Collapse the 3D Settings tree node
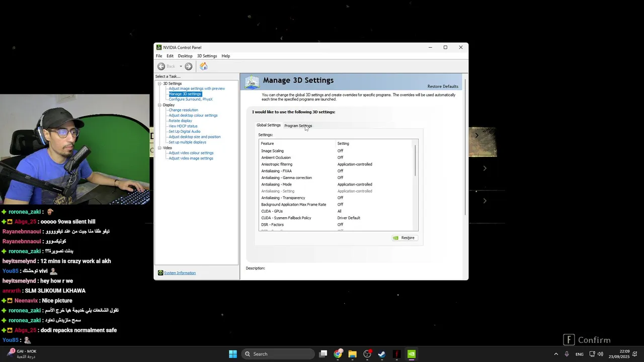 click(159, 83)
